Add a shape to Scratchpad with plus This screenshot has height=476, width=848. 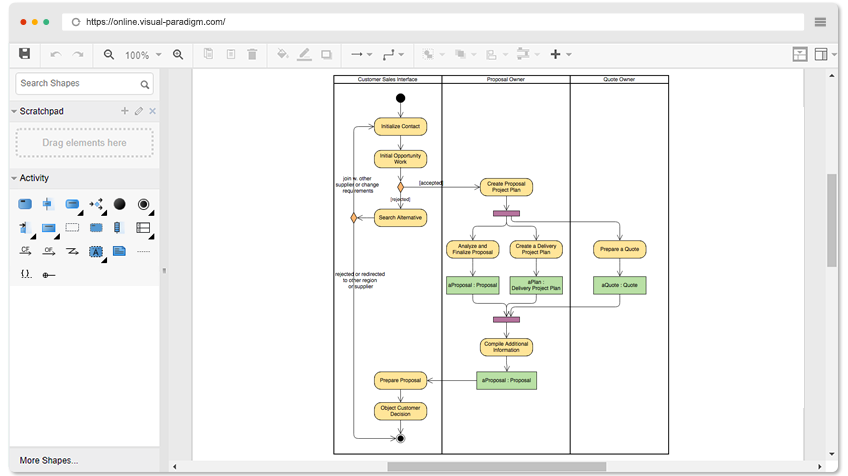tap(124, 110)
